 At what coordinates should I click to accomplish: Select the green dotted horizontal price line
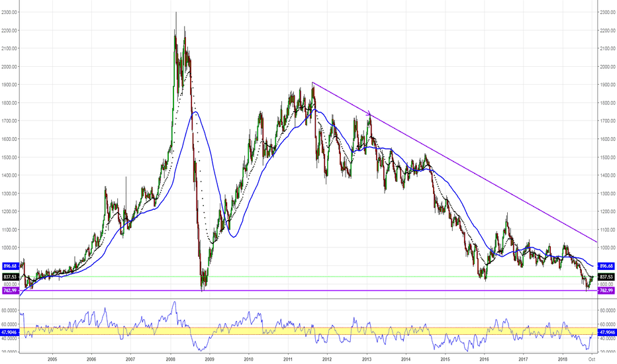click(308, 277)
